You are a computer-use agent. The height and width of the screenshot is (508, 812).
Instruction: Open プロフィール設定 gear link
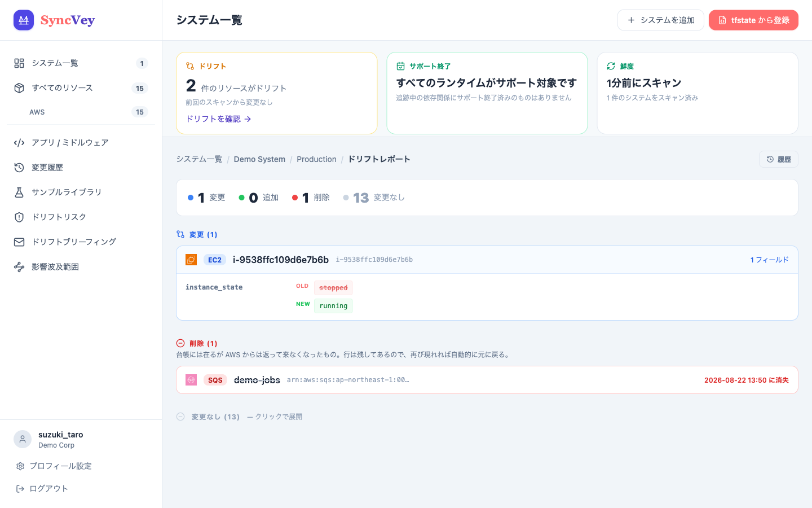click(54, 466)
